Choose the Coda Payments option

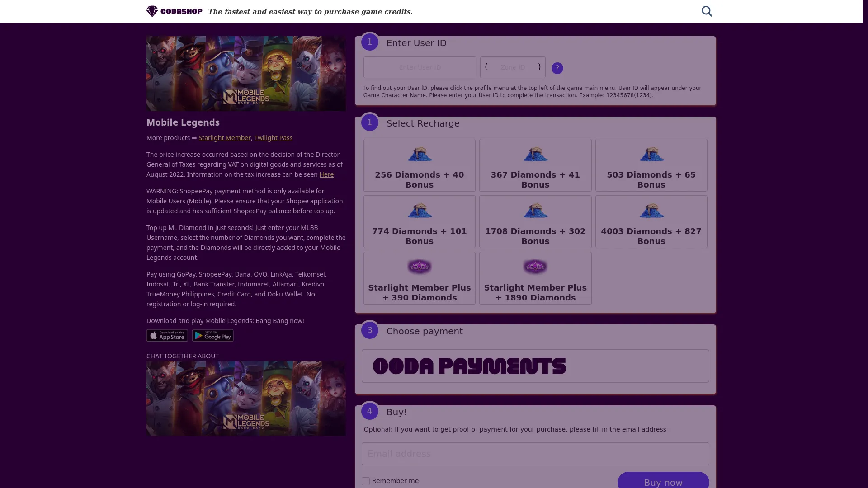click(x=535, y=366)
